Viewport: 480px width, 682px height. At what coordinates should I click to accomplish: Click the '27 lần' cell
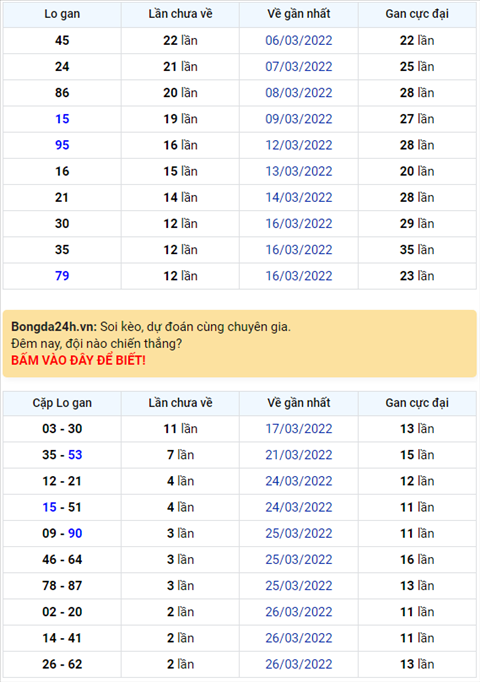tap(417, 119)
